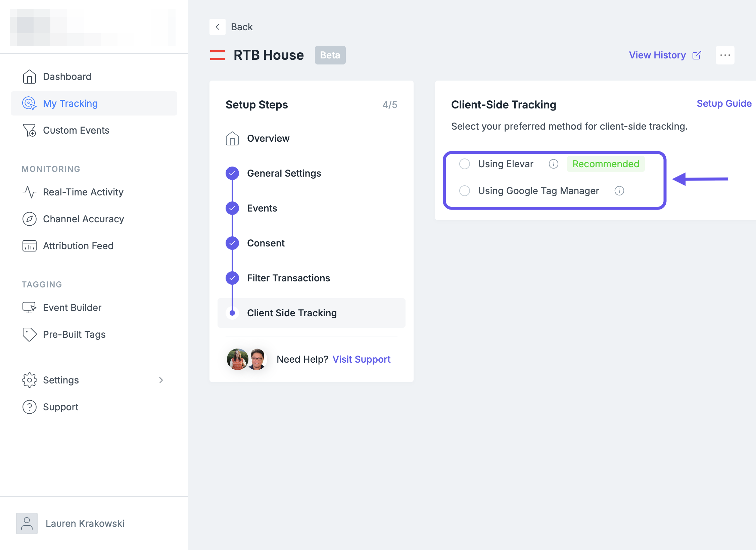Click the Events step checkmark icon
The height and width of the screenshot is (550, 756).
(x=232, y=208)
